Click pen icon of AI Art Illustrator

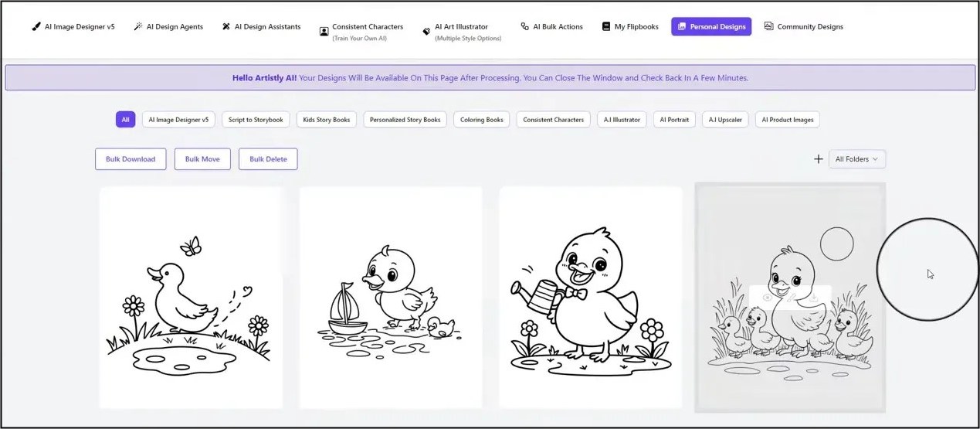click(x=426, y=32)
